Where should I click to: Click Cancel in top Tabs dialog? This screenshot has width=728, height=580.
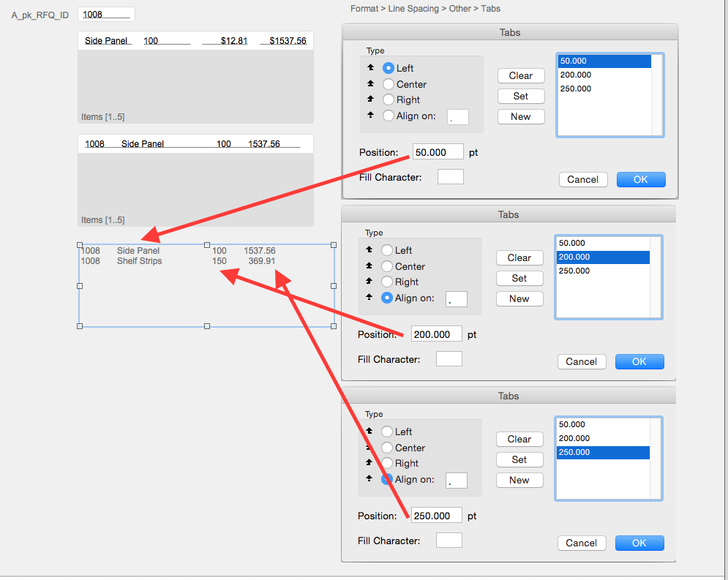point(583,180)
